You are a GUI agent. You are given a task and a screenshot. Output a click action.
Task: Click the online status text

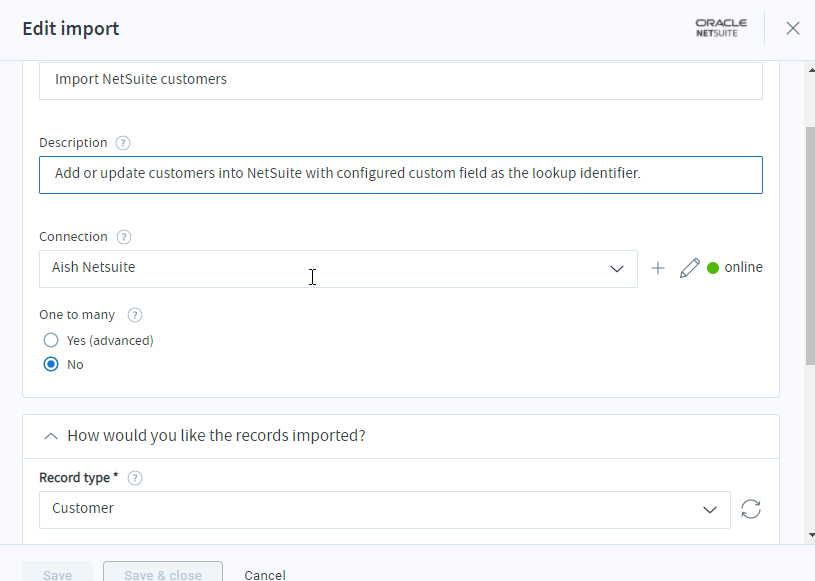(x=743, y=267)
